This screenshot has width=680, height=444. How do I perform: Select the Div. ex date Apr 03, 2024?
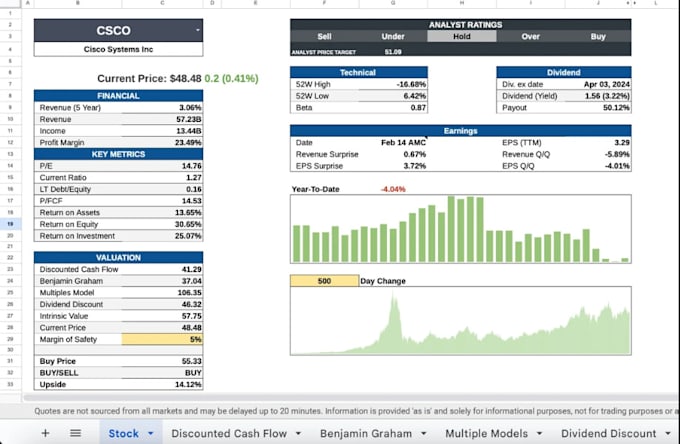607,84
